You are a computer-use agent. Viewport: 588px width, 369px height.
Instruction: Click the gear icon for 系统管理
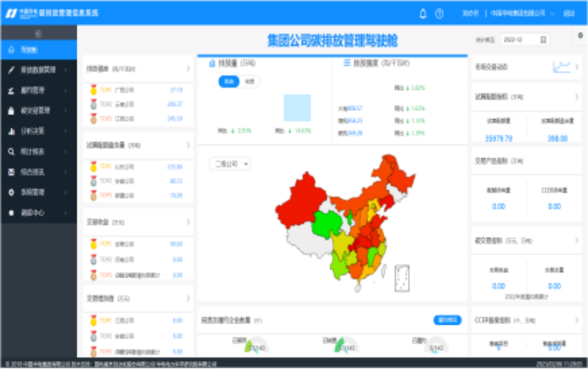(11, 192)
